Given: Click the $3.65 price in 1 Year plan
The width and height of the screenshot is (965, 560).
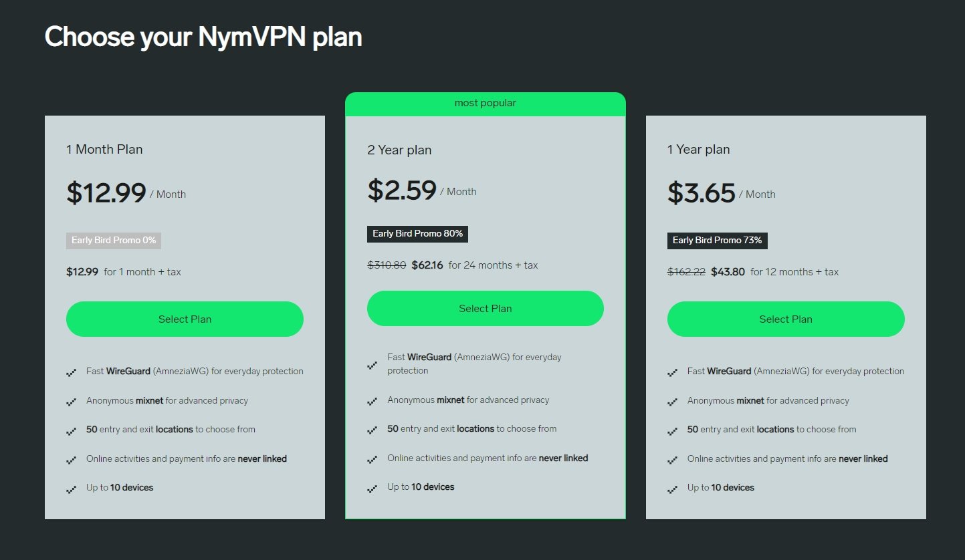Looking at the screenshot, I should click(702, 194).
